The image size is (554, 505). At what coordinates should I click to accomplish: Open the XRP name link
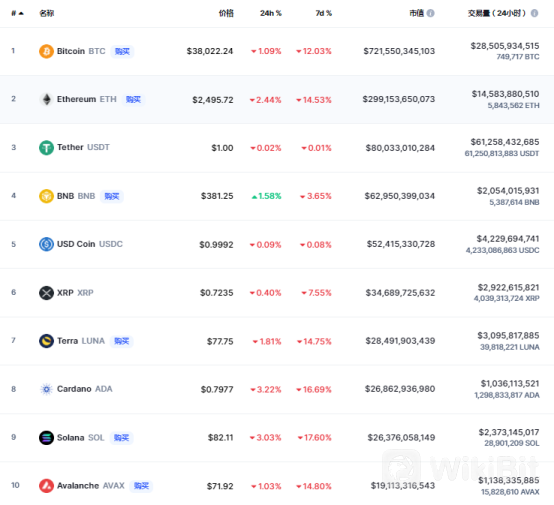pyautogui.click(x=75, y=293)
